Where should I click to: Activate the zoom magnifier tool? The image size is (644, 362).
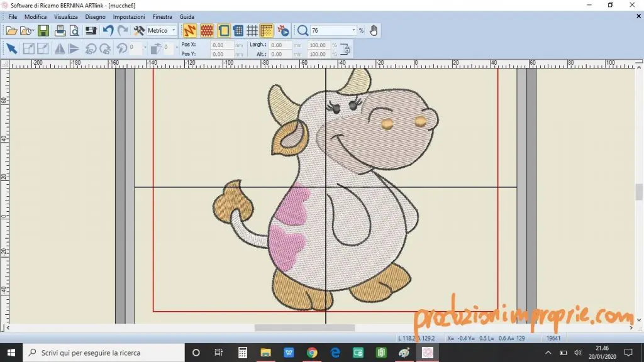(x=303, y=30)
